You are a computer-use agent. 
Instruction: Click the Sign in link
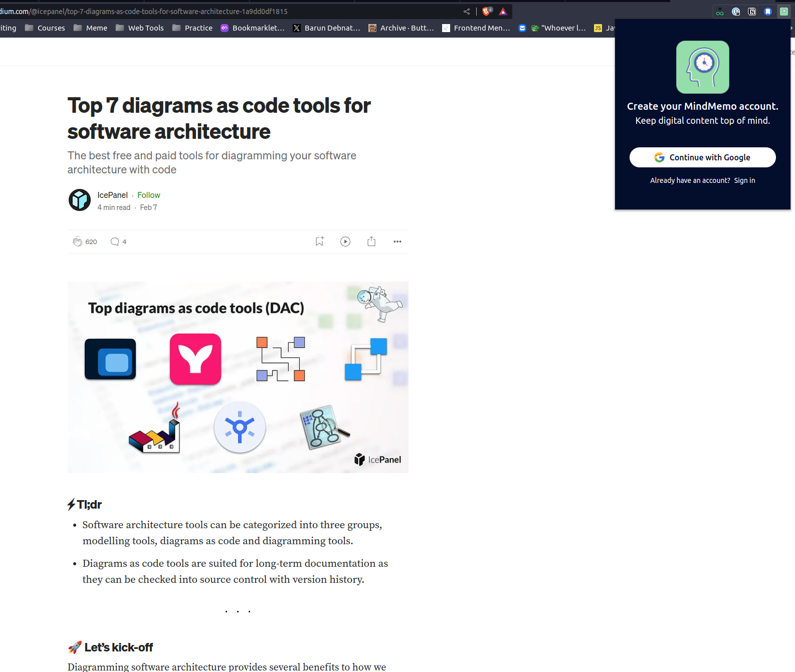[744, 180]
